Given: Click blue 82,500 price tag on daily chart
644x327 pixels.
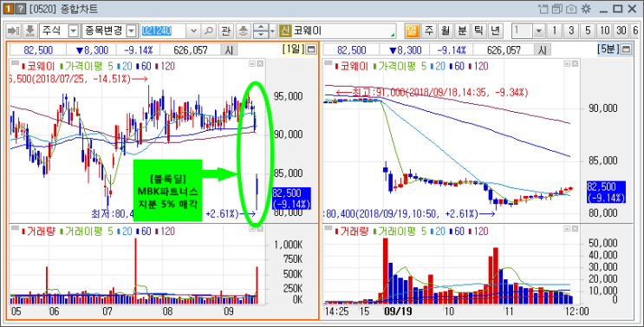Looking at the screenshot, I should pyautogui.click(x=291, y=199).
